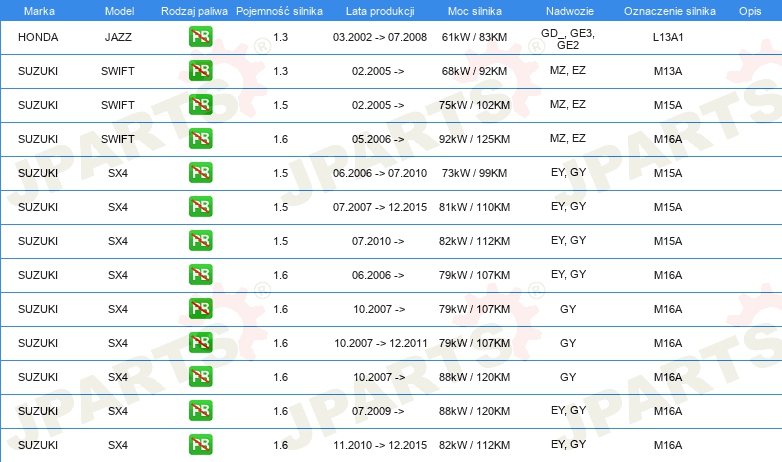The height and width of the screenshot is (462, 782).
Task: Click the SWIFT model cell in the M13A row
Action: coord(118,71)
